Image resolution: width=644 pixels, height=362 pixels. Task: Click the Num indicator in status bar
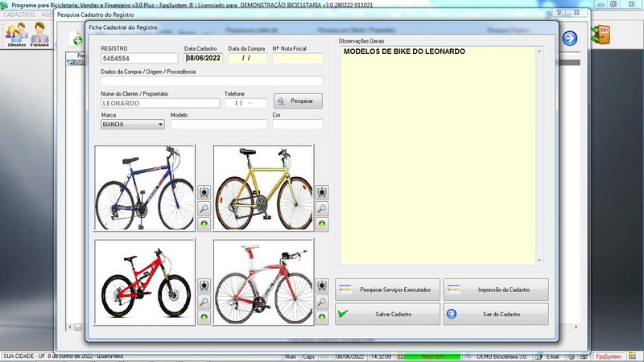[291, 356]
